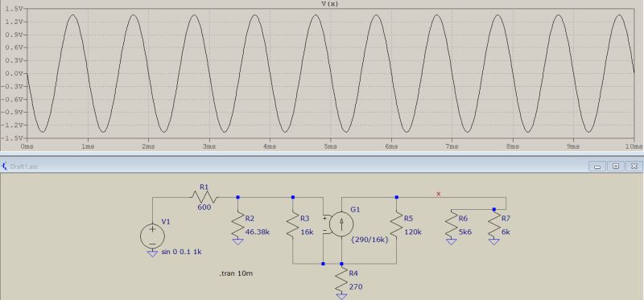Click the ground symbol under V1
The width and height of the screenshot is (644, 300).
point(152,254)
